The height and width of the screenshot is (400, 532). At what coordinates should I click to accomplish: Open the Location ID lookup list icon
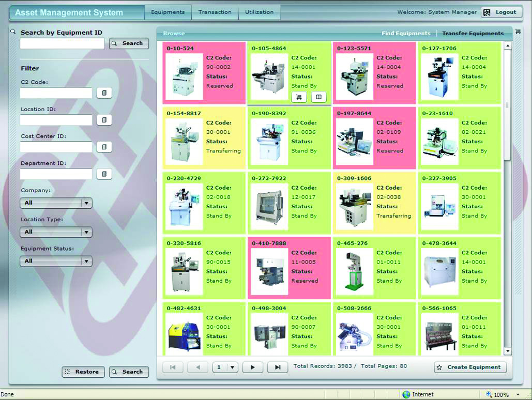104,120
